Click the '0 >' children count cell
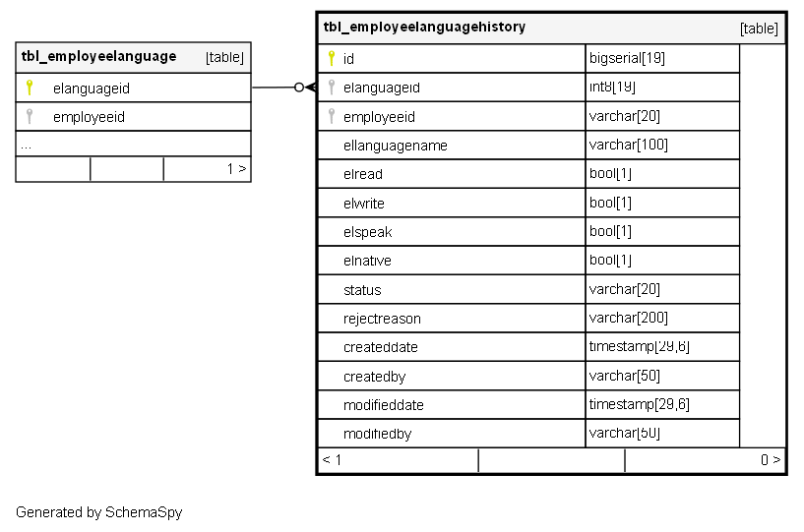Image resolution: width=804 pixels, height=532 pixels. point(771,459)
